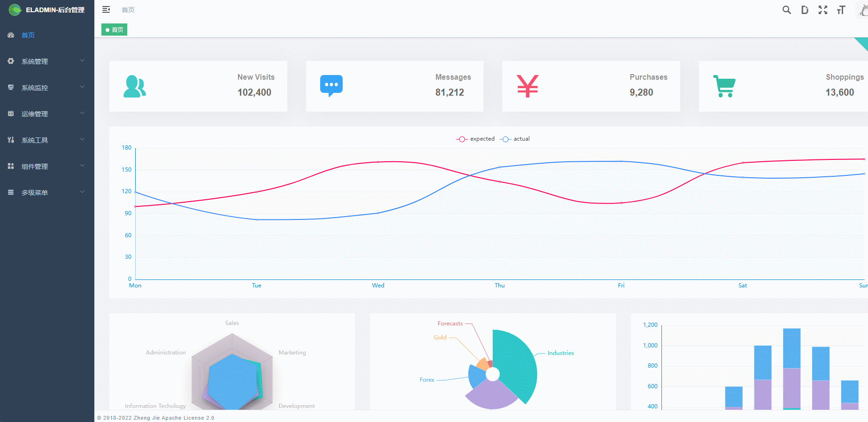The width and height of the screenshot is (868, 422).
Task: Click the Messages chat bubble icon
Action: 331,86
